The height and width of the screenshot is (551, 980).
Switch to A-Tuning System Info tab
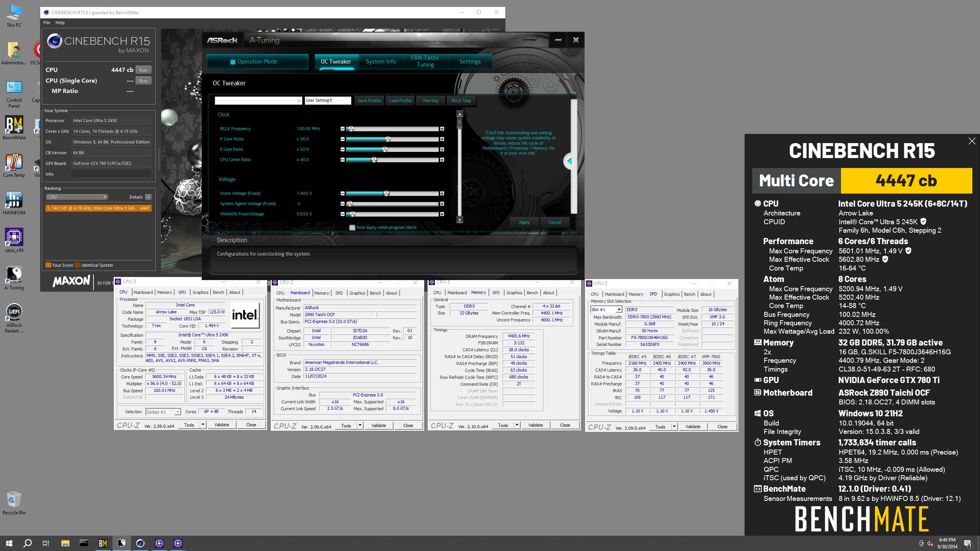[381, 62]
